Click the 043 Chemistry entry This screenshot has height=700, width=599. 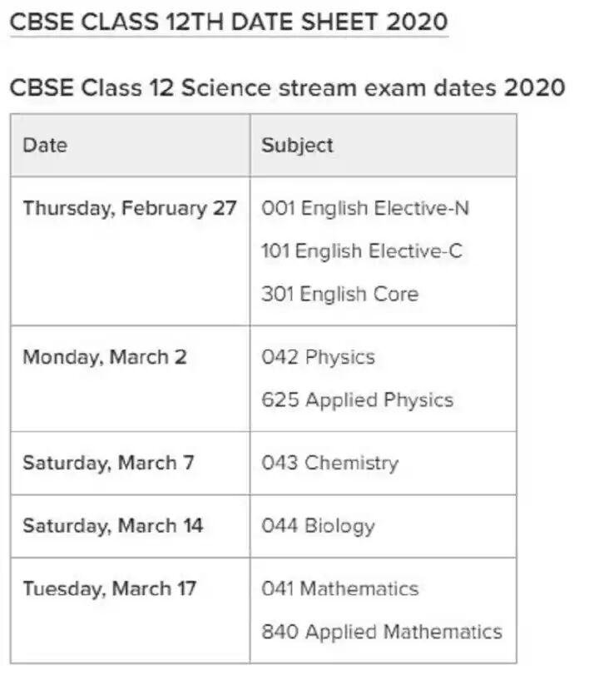329,463
